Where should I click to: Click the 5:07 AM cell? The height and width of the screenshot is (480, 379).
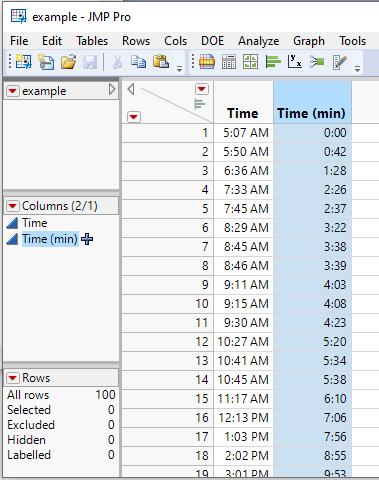[243, 133]
